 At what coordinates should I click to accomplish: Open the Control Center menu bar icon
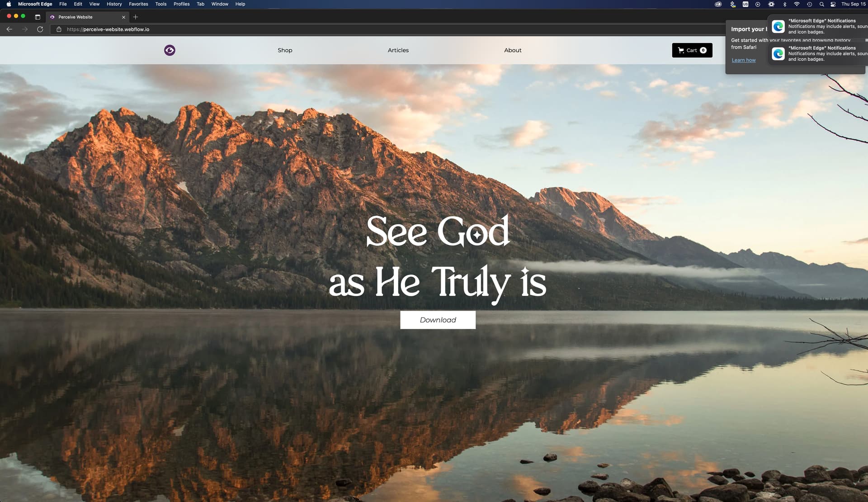833,4
